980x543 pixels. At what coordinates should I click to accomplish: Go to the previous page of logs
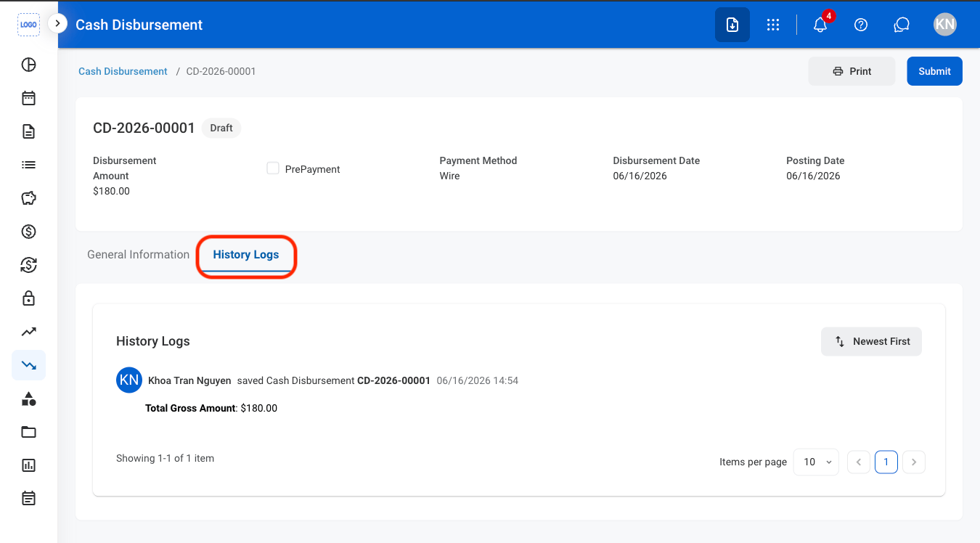coord(859,462)
